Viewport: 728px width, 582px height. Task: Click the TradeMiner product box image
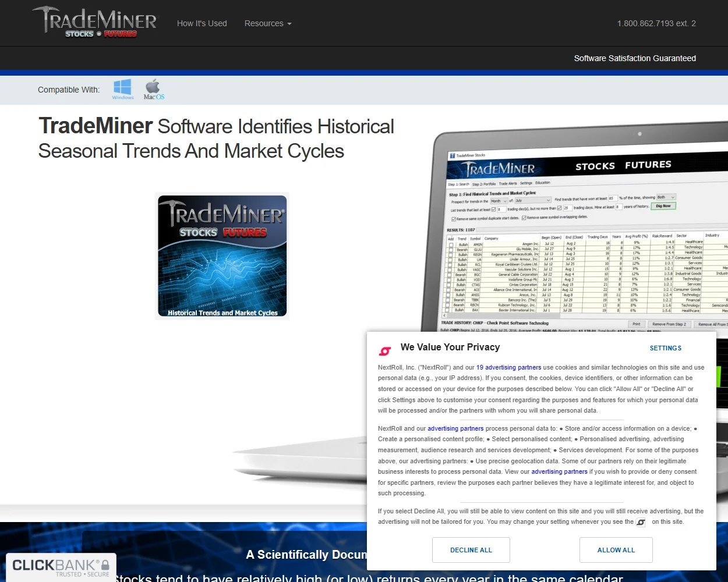[x=222, y=256]
